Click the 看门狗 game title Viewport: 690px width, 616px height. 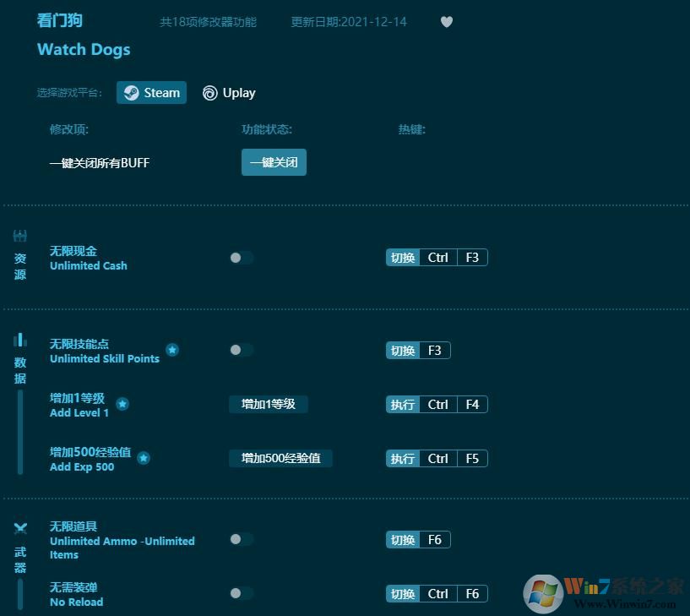click(60, 20)
